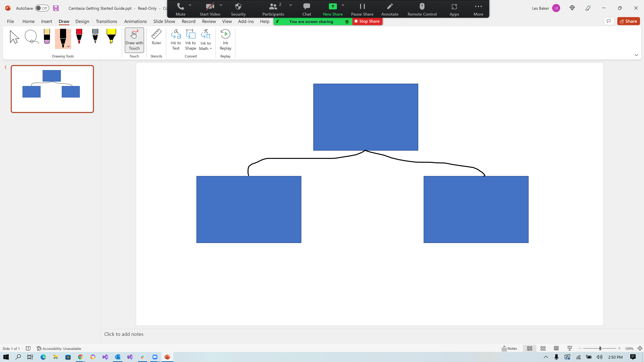Select the gray pencil tool
This screenshot has height=362, width=644.
coord(95,37)
